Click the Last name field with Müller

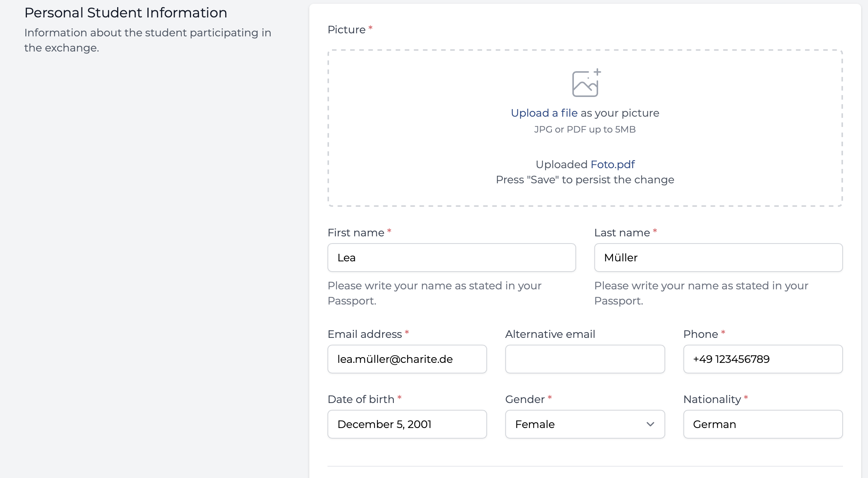718,258
